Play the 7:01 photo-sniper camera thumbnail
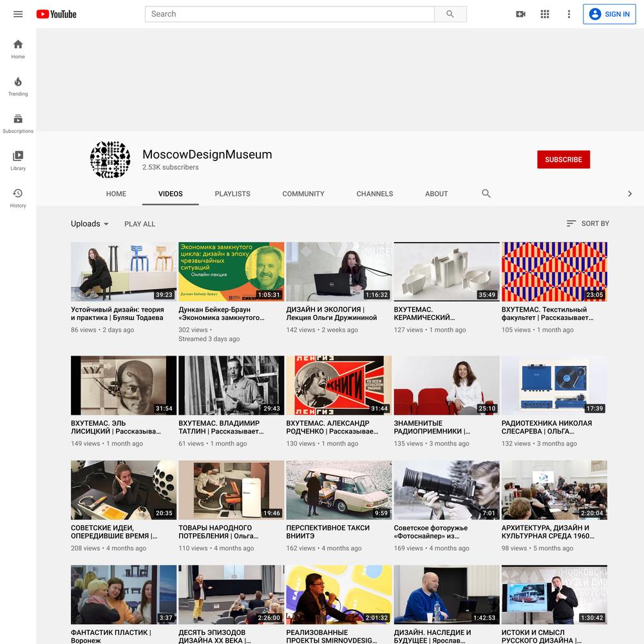Screen dimensions: 644x644 (x=446, y=490)
